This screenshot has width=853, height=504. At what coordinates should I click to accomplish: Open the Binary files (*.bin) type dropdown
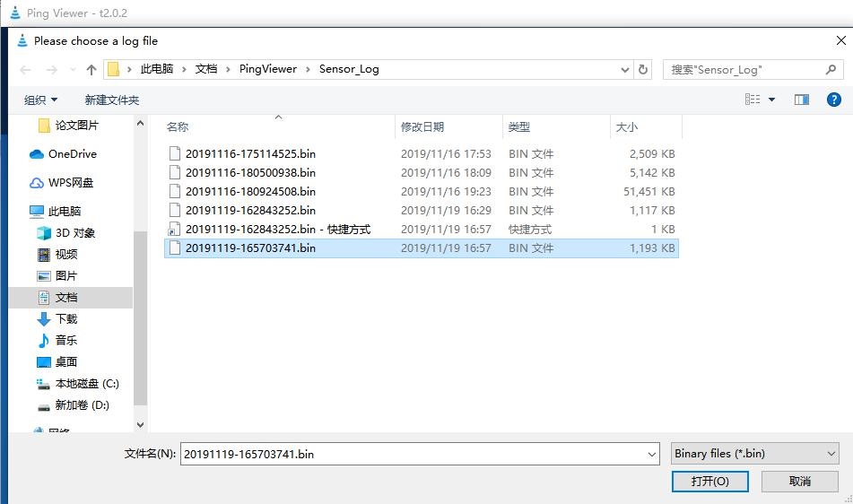click(754, 454)
